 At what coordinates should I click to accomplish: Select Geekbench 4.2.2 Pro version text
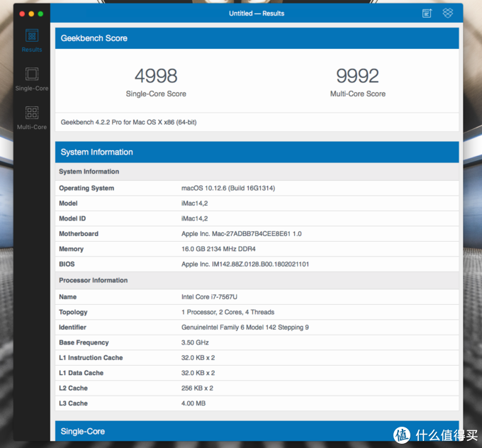click(128, 123)
